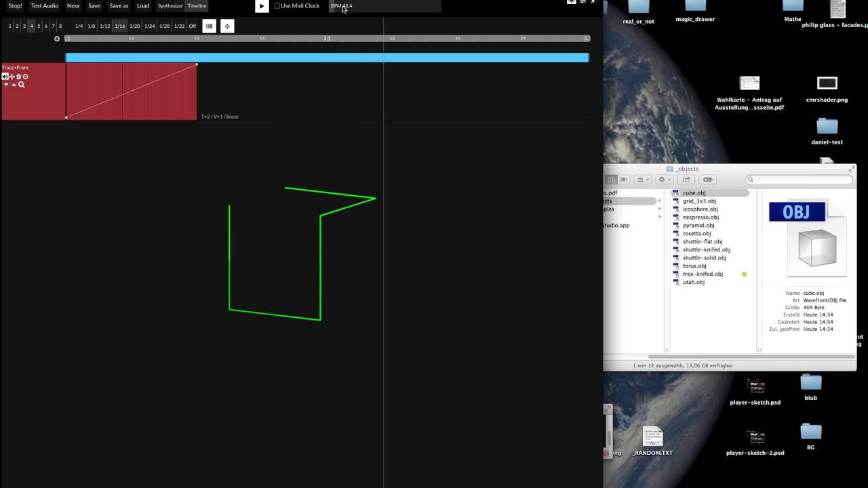The height and width of the screenshot is (488, 868).
Task: Switch to the Synthesizer tab
Action: pos(170,6)
